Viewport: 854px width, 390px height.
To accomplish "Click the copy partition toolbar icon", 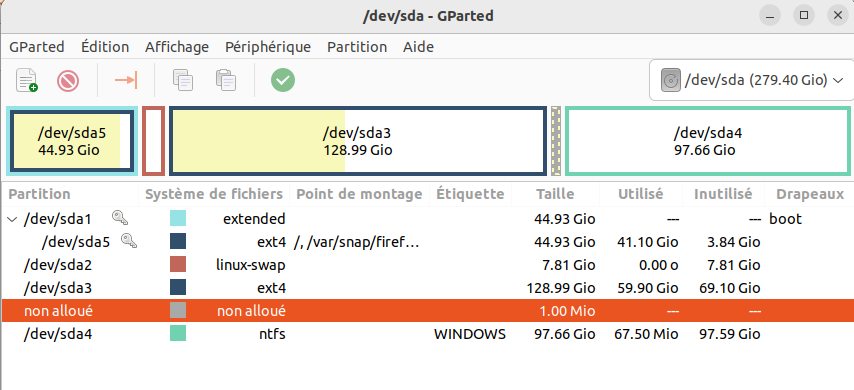I will coord(183,80).
